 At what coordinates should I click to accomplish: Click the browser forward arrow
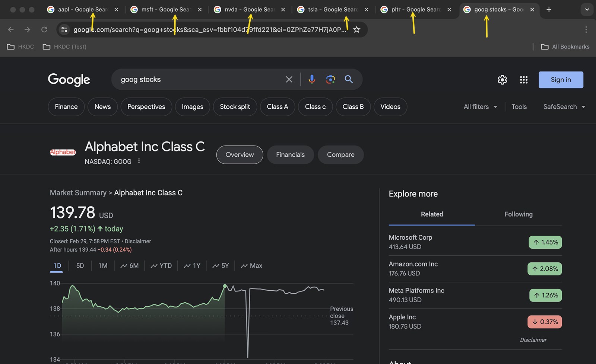27,29
